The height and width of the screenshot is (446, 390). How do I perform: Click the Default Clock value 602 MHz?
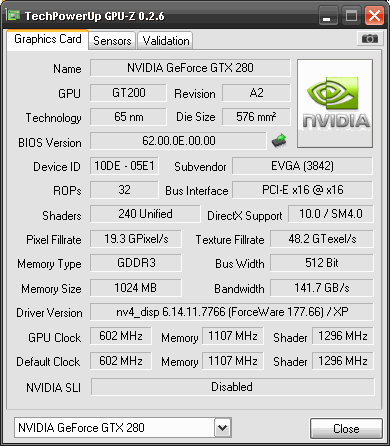(121, 361)
